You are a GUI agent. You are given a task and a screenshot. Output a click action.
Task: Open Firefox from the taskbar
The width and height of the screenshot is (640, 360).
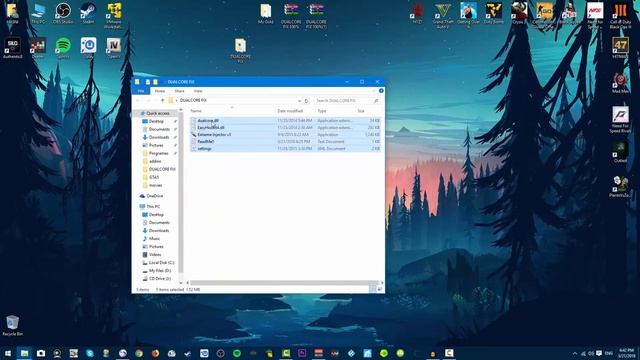155,353
